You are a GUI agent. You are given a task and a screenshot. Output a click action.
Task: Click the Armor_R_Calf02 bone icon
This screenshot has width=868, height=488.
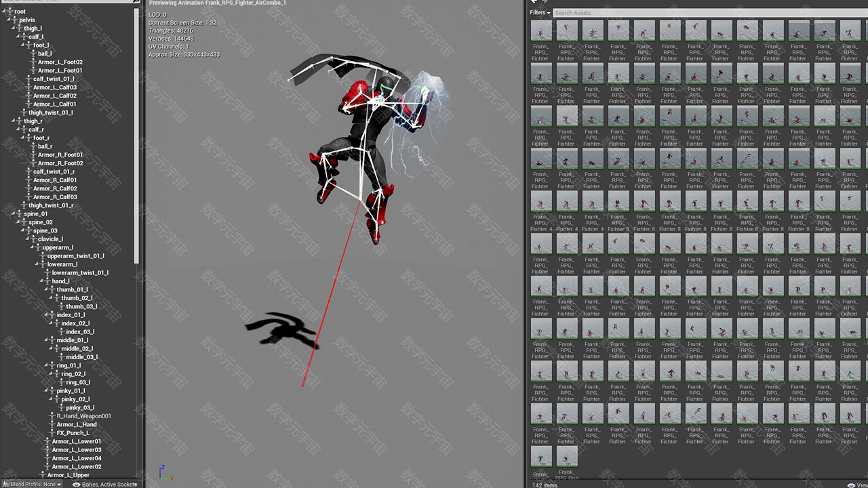point(28,188)
